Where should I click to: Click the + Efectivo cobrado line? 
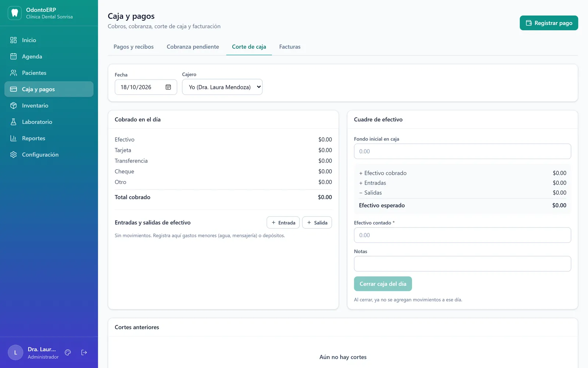click(x=462, y=173)
